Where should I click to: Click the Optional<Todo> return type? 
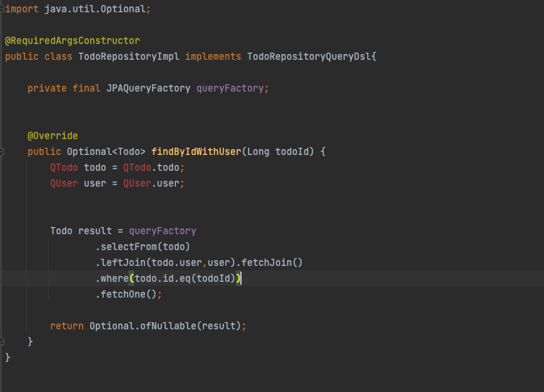tap(106, 151)
